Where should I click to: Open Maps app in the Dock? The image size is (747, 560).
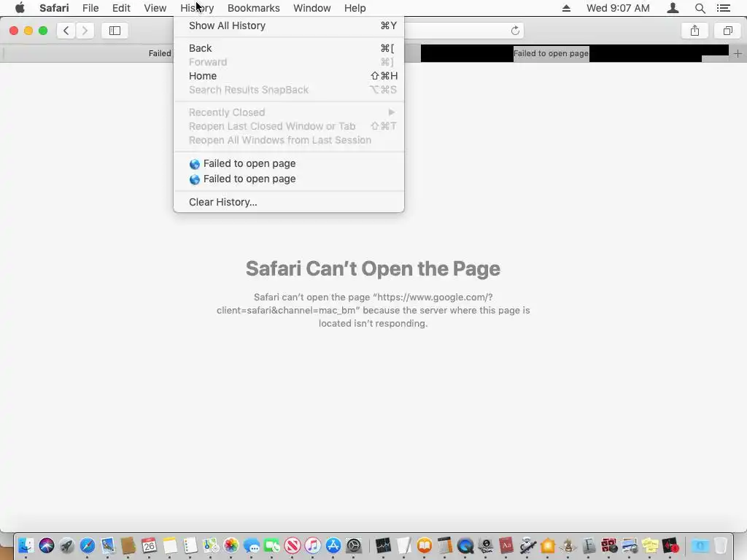(211, 545)
